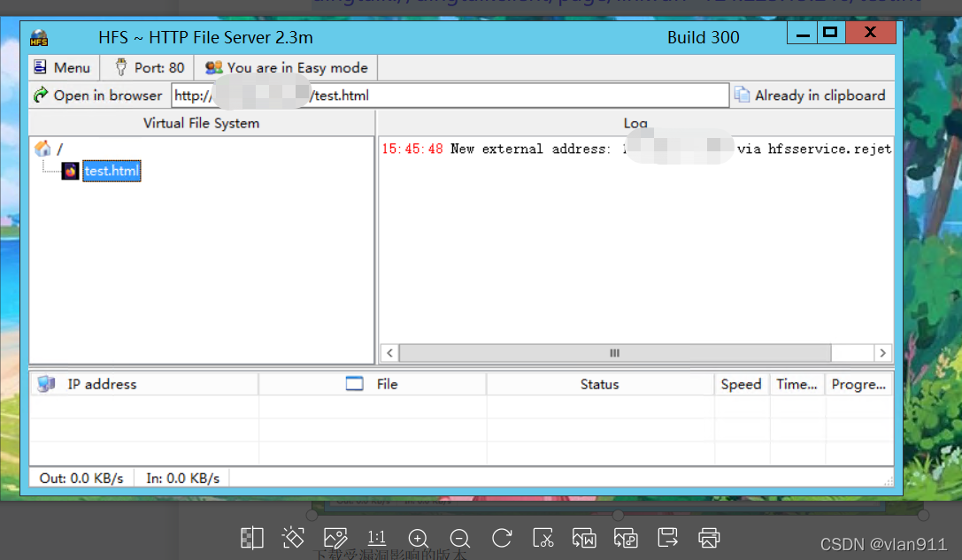Click the log entry timestamp 15:45:48

point(412,149)
